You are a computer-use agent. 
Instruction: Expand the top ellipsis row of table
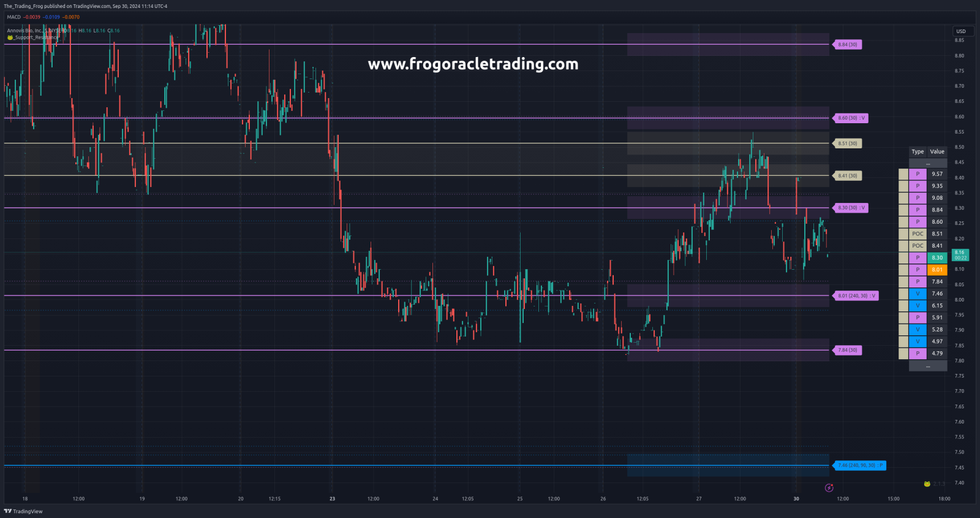928,163
